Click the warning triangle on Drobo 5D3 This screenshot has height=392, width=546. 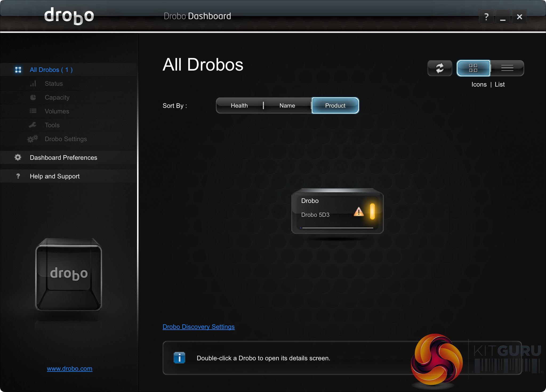359,212
